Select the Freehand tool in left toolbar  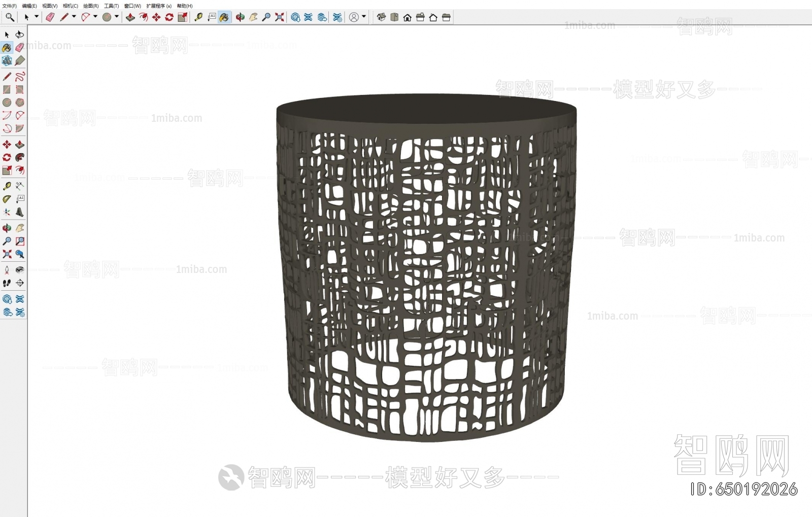tap(20, 77)
